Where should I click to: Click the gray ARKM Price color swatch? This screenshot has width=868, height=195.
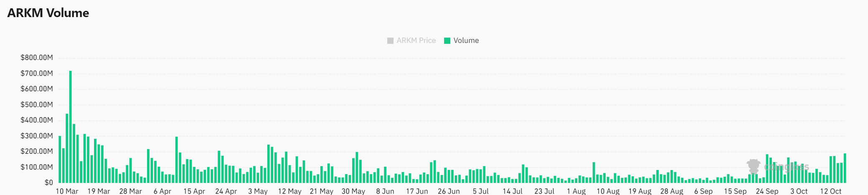tap(390, 41)
